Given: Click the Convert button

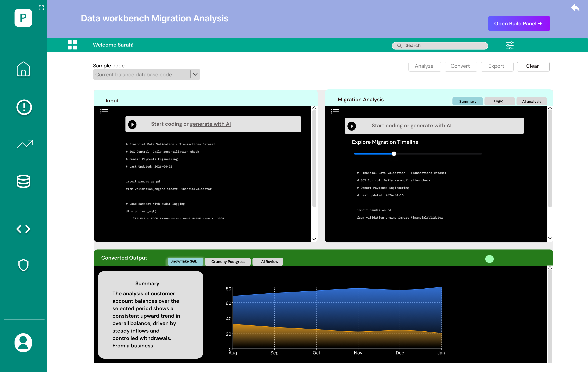Looking at the screenshot, I should click(461, 66).
